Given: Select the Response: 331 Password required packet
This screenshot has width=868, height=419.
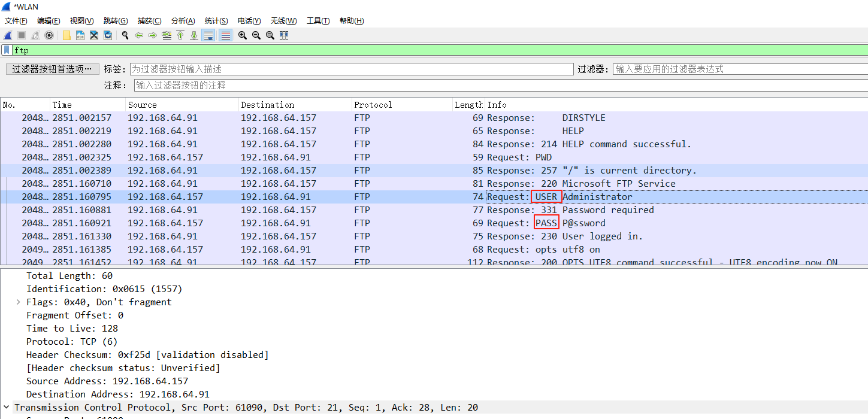Looking at the screenshot, I should coord(434,209).
